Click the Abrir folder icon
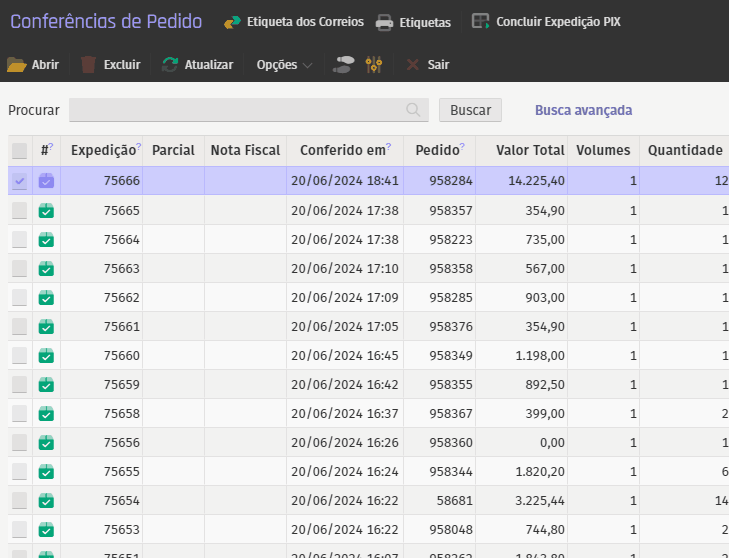729x558 pixels. coord(17,65)
